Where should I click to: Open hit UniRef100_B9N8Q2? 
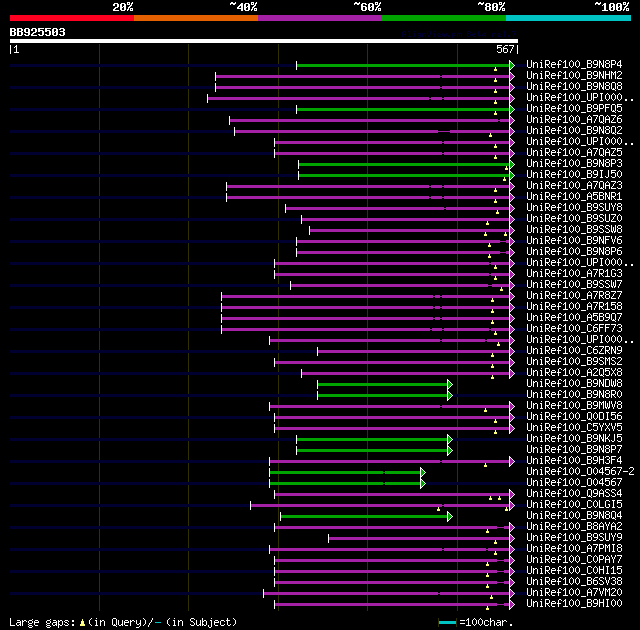pos(574,131)
